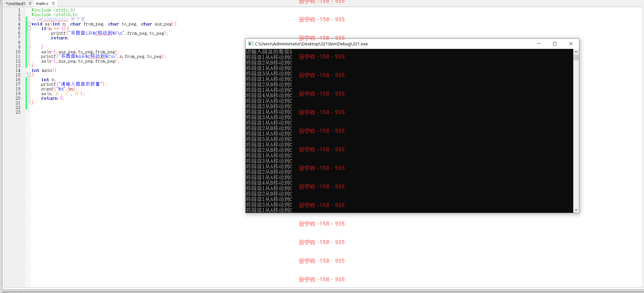
Task: Click the 'return 0;' statement
Action: (x=53, y=98)
